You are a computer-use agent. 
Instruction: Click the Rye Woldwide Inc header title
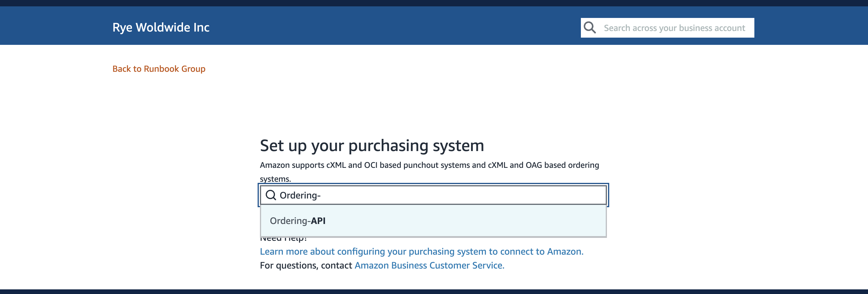[161, 27]
